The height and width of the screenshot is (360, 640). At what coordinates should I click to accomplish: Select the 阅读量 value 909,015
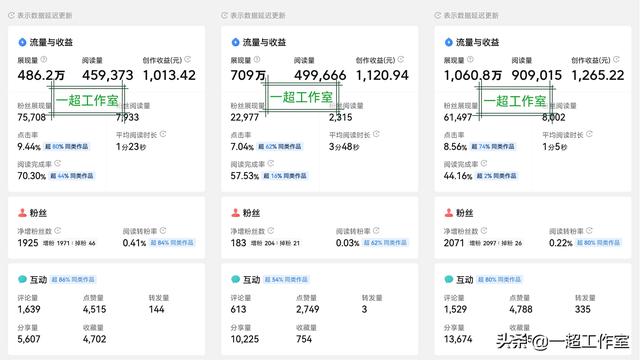pos(537,75)
